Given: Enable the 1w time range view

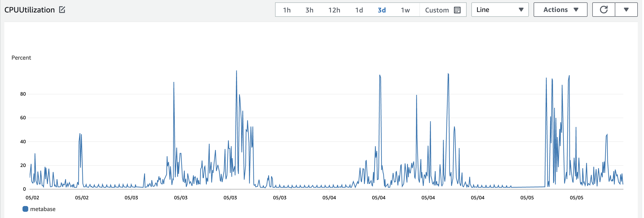Looking at the screenshot, I should 405,10.
